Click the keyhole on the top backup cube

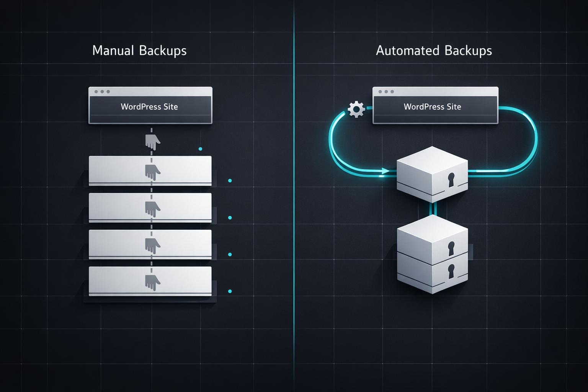(x=451, y=180)
